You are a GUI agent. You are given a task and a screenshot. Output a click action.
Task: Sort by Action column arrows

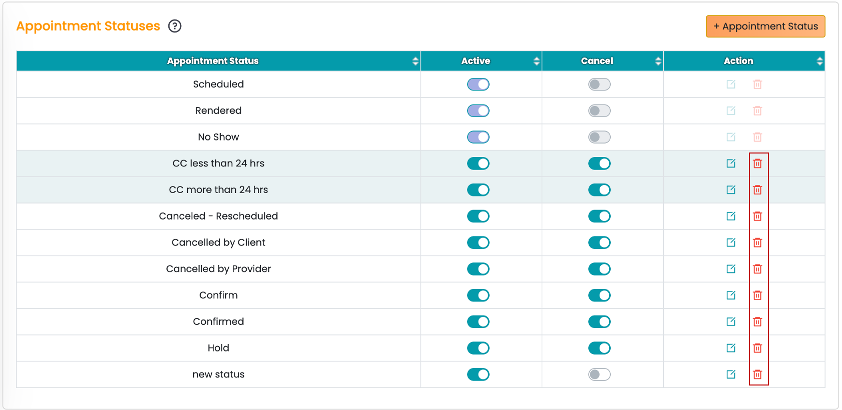coord(819,61)
